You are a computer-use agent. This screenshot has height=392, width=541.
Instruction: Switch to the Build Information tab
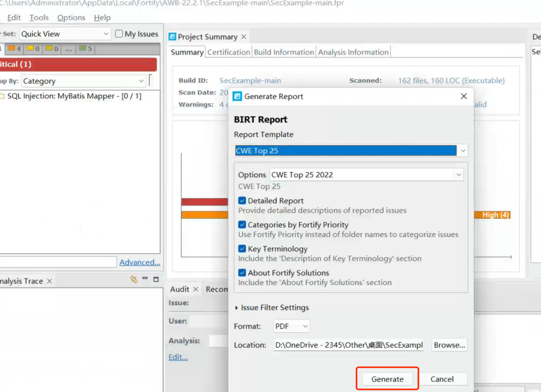[x=284, y=52]
